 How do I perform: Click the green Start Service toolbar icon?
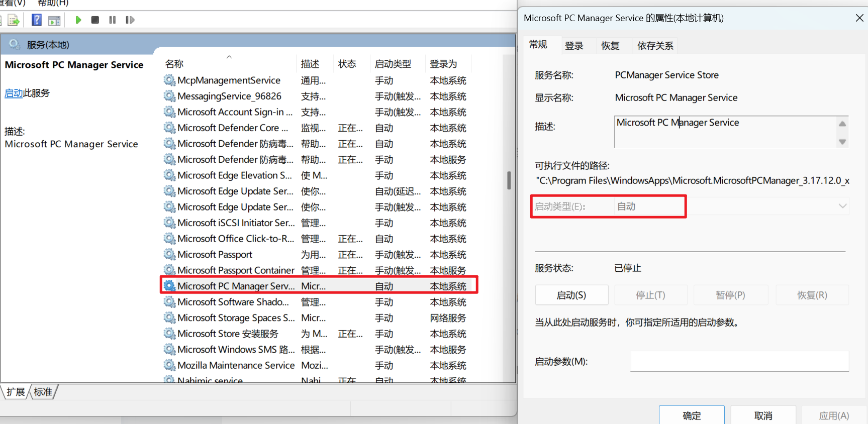(x=78, y=20)
